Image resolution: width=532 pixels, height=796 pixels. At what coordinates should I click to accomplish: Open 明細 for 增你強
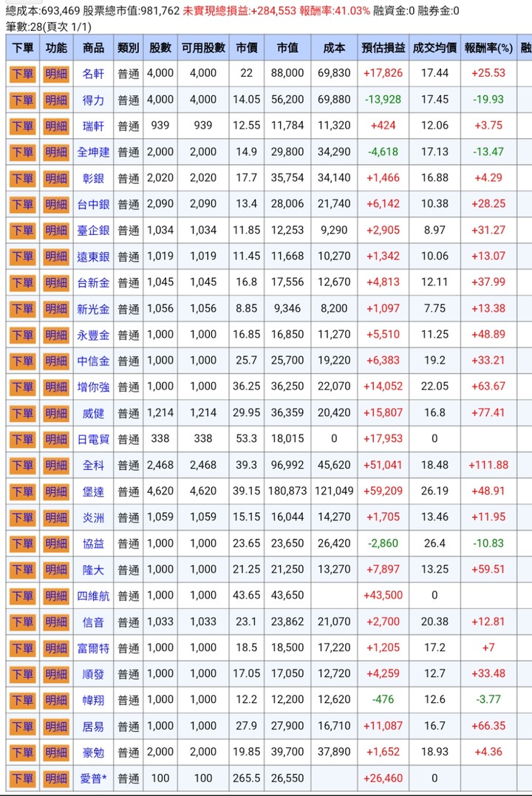point(56,387)
